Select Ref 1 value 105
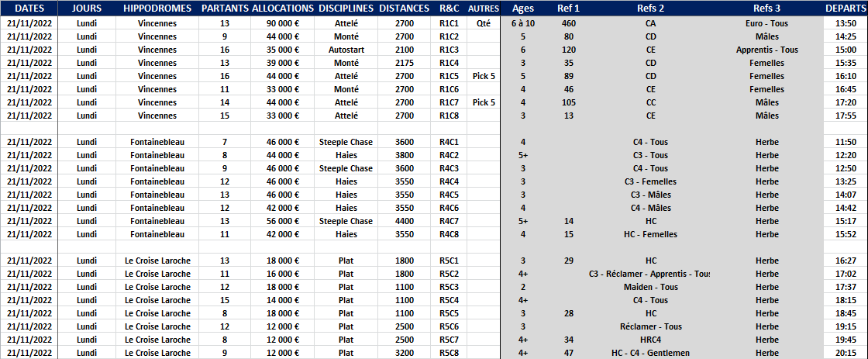 click(x=568, y=102)
